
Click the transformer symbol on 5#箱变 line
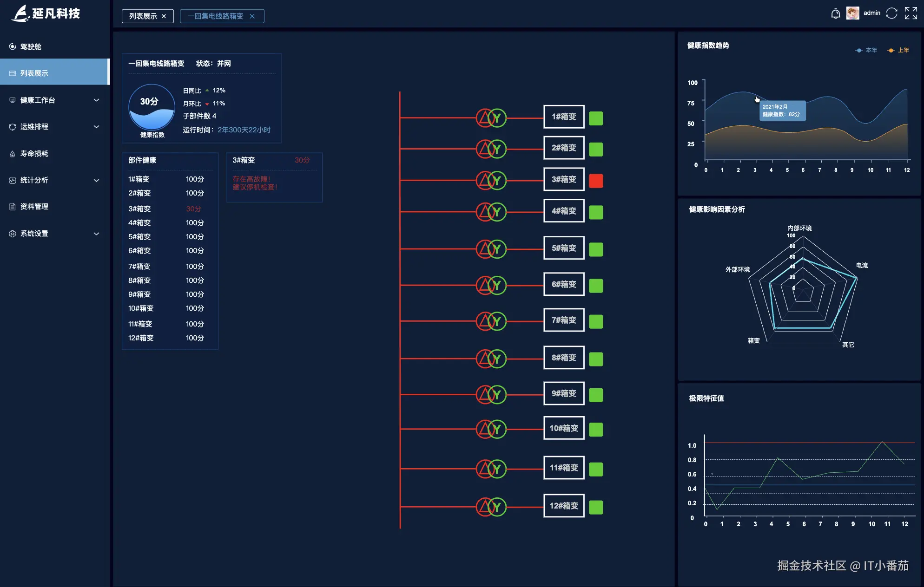[491, 249]
